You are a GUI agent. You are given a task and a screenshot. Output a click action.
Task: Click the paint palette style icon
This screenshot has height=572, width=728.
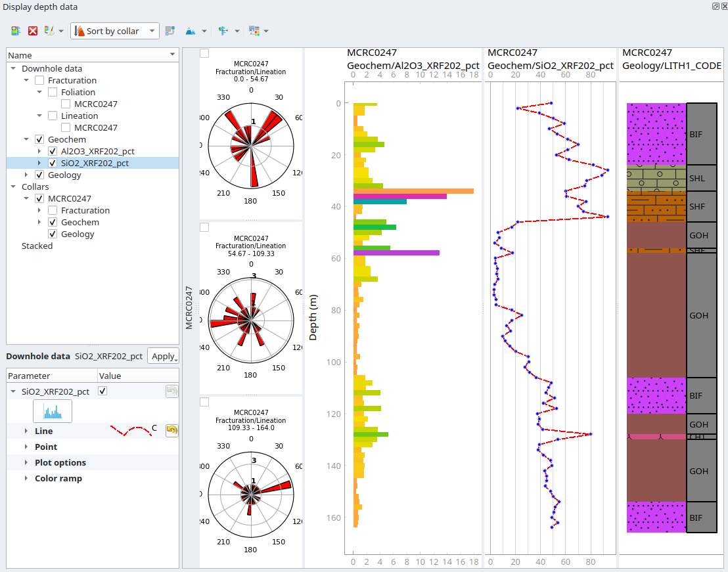[x=49, y=31]
